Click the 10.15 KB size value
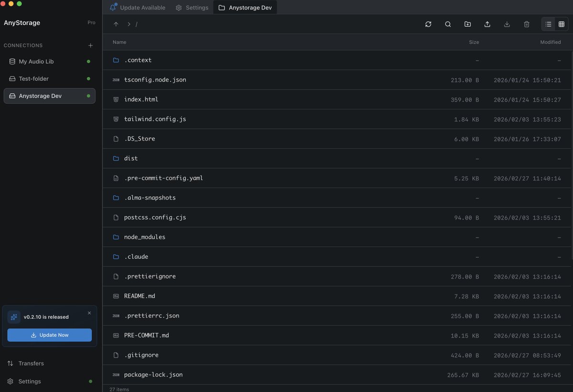573x392 pixels. point(465,335)
